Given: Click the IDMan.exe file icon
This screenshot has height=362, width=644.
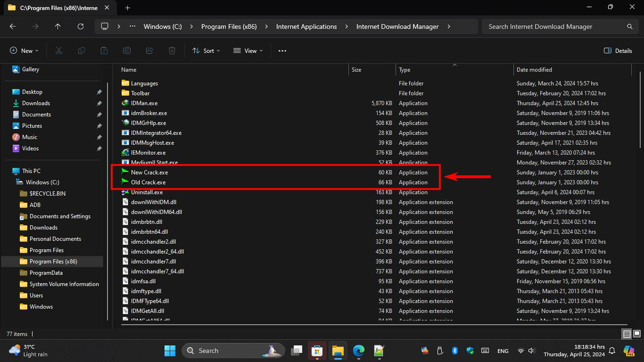Looking at the screenshot, I should pyautogui.click(x=125, y=103).
